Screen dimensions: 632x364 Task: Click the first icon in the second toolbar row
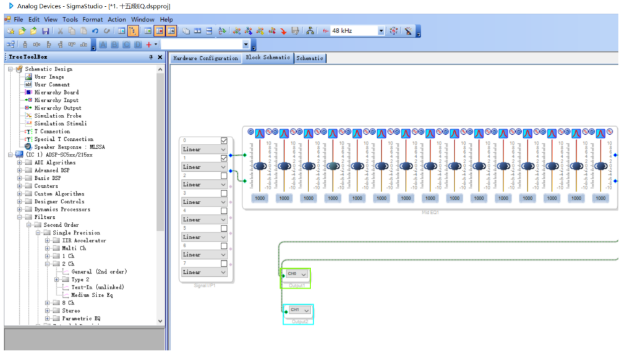click(11, 44)
